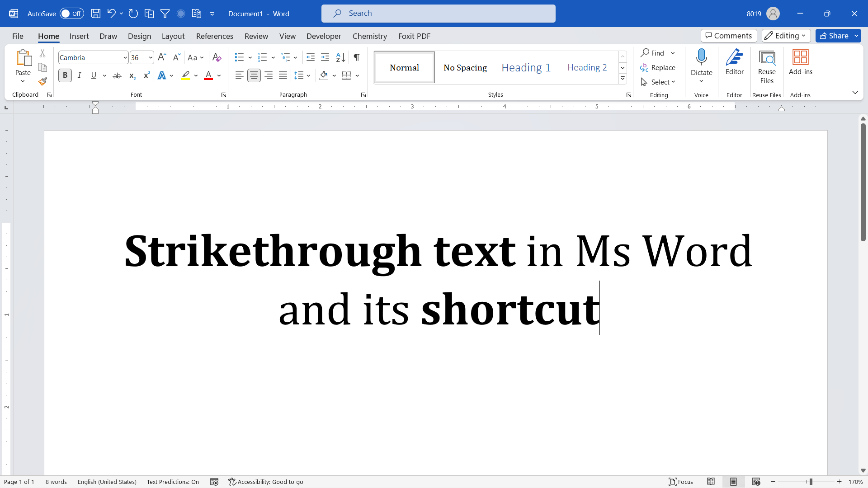868x488 pixels.
Task: Toggle Bold formatting icon
Action: pyautogui.click(x=65, y=75)
